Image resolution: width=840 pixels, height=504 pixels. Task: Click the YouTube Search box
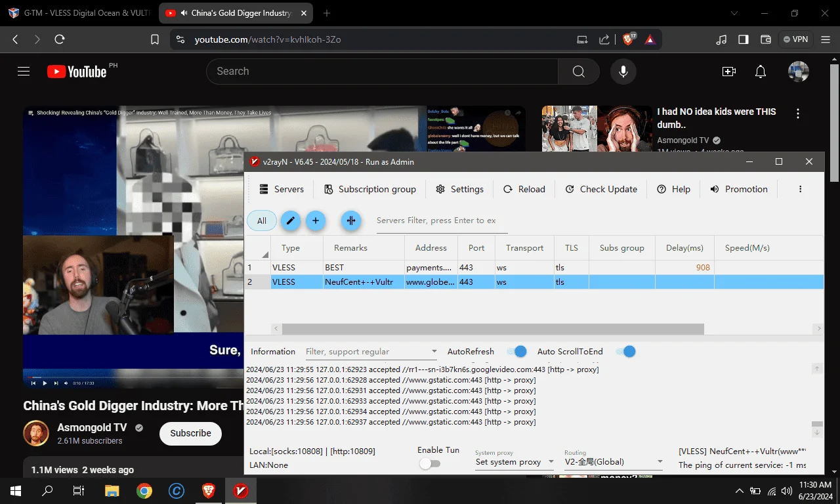pos(382,72)
